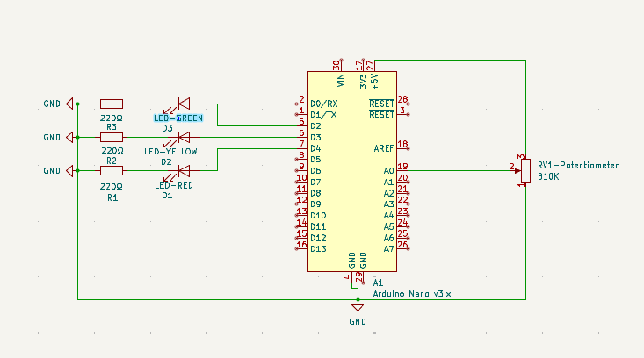Click the +5V pin label

tap(374, 82)
